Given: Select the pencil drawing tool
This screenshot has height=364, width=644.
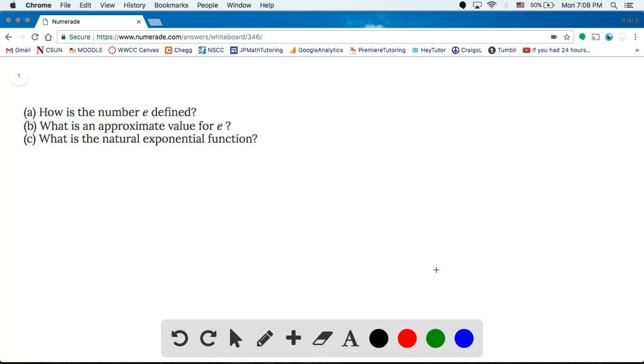Looking at the screenshot, I should [x=265, y=339].
